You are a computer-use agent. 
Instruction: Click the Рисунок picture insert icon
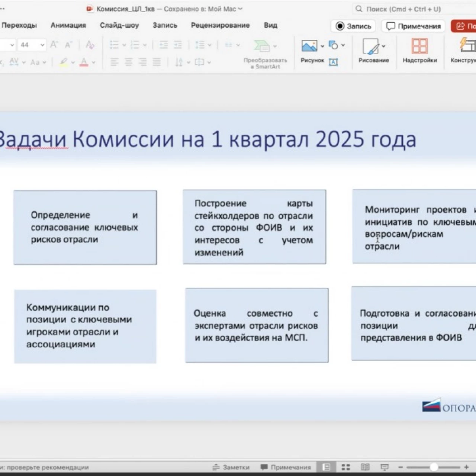click(x=309, y=46)
